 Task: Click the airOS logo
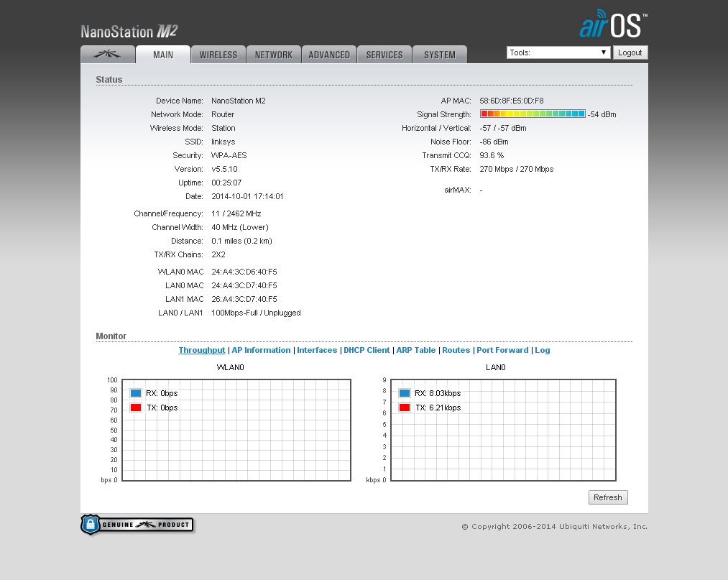coord(613,24)
